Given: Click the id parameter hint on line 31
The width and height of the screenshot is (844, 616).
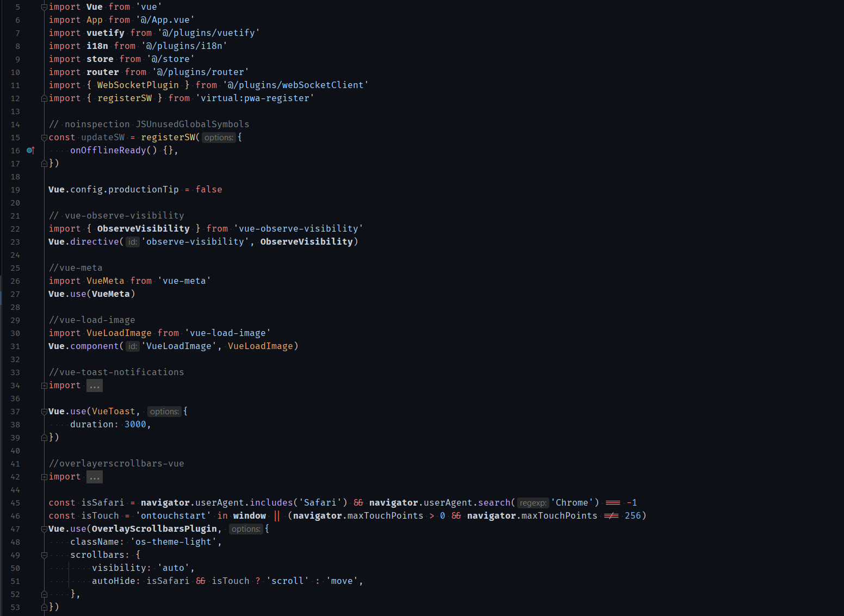Looking at the screenshot, I should point(132,346).
